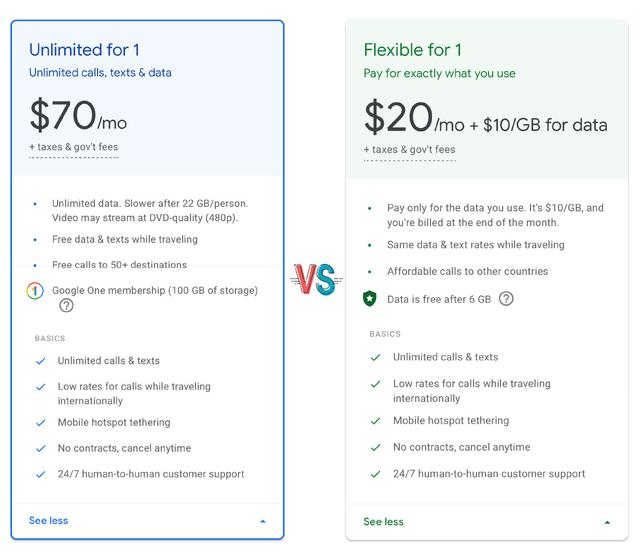Click the Data is free after 6 GB text
This screenshot has width=640, height=560.
point(439,299)
